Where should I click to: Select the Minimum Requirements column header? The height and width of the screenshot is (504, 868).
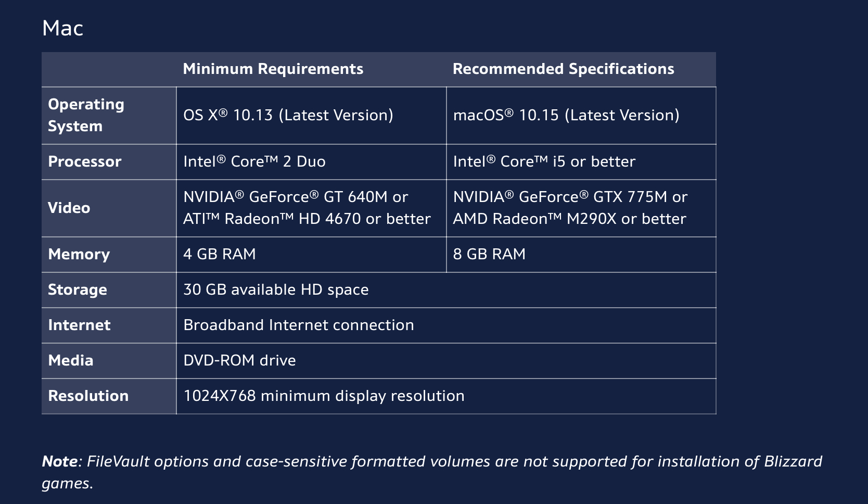point(273,69)
